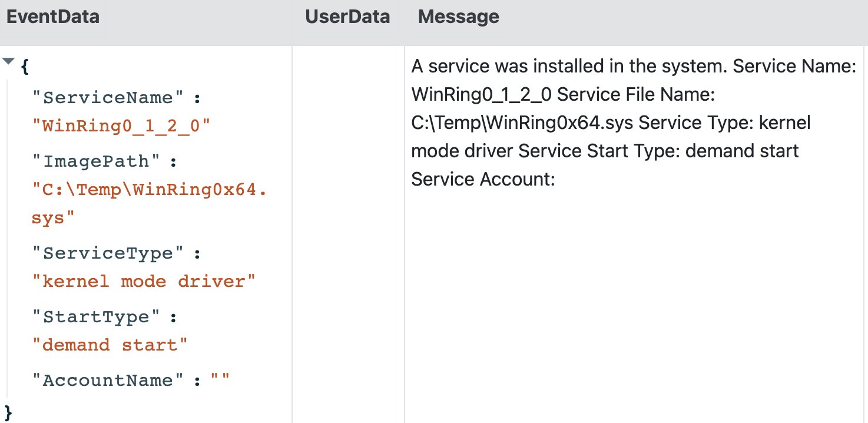Collapse the EventData JSON object triangle

tap(9, 62)
